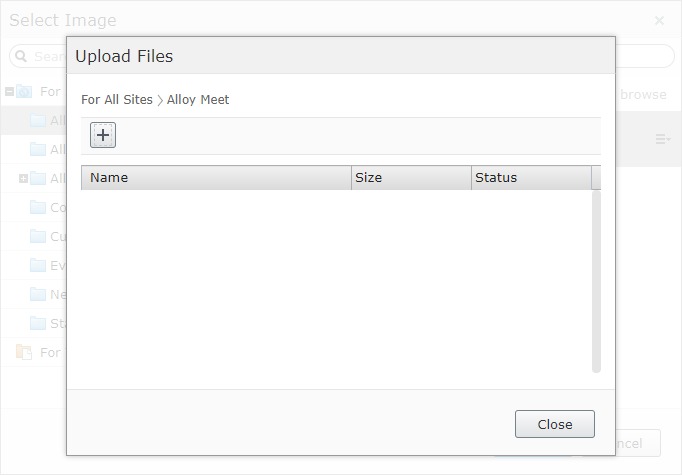Expand the tree folder with the plus sign
This screenshot has width=682, height=475.
tap(23, 179)
